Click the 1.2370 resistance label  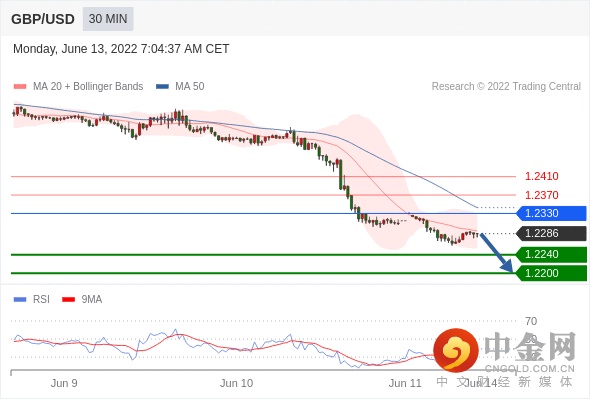coord(541,195)
